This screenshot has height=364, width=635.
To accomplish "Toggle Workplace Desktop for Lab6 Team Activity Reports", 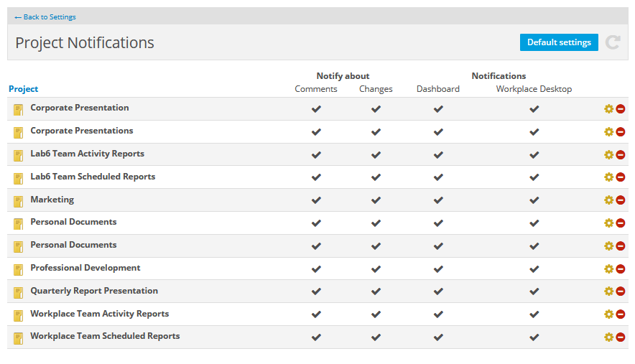I will 534,155.
